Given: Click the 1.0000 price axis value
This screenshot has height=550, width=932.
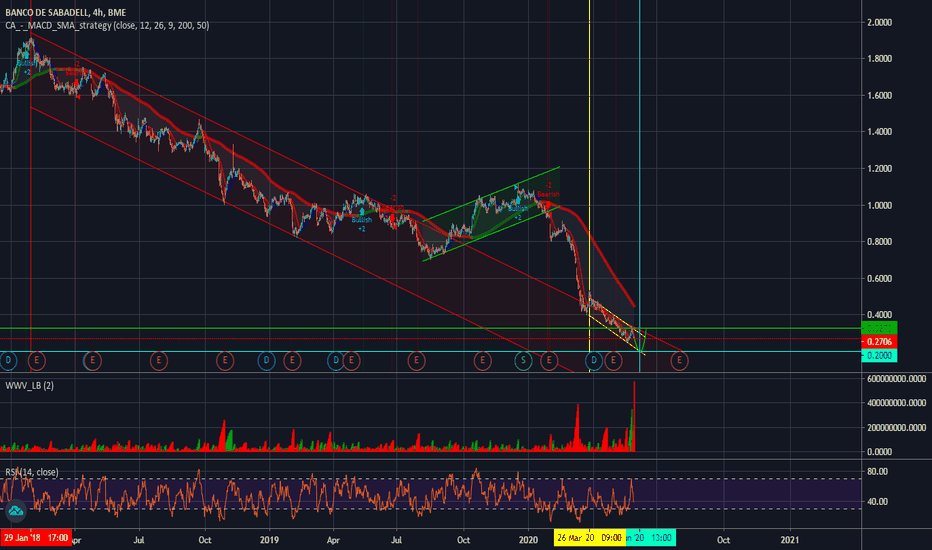Looking at the screenshot, I should (x=880, y=206).
